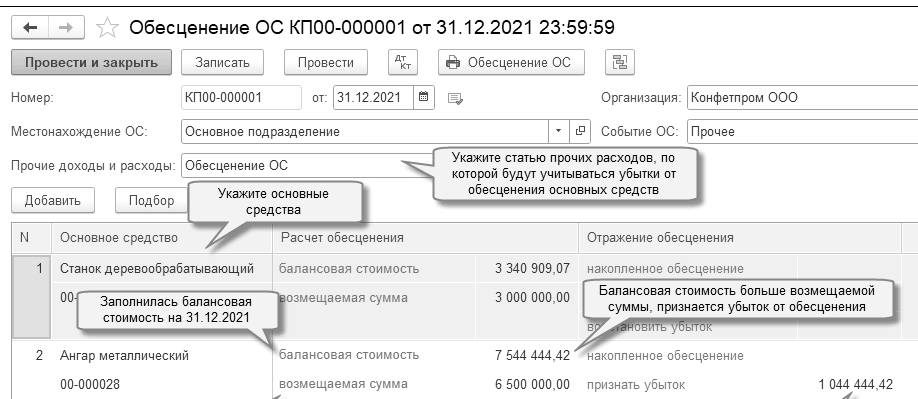The width and height of the screenshot is (918, 399).
Task: Click Провести и закрыть button
Action: [x=91, y=63]
